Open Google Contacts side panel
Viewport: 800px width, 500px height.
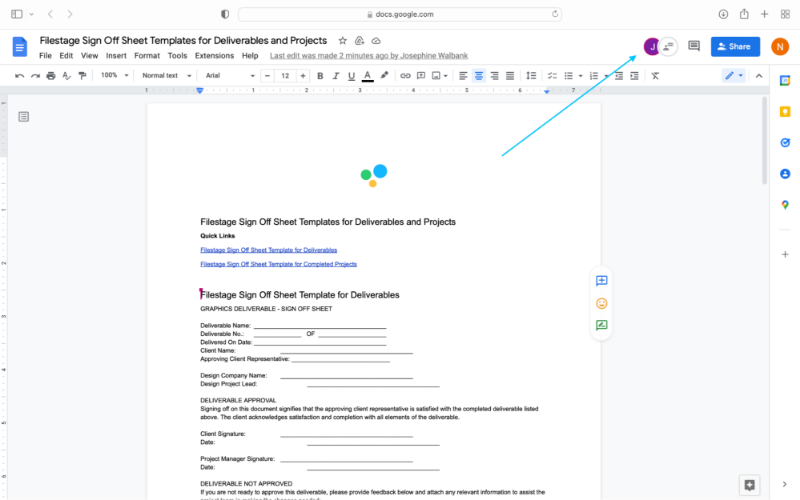(785, 174)
